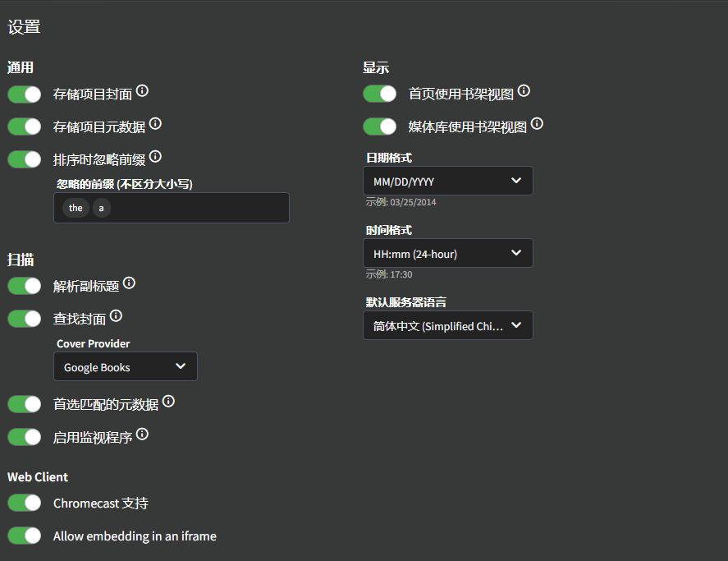728x561 pixels.
Task: Click info icon next to 查找封面
Action: click(x=116, y=315)
